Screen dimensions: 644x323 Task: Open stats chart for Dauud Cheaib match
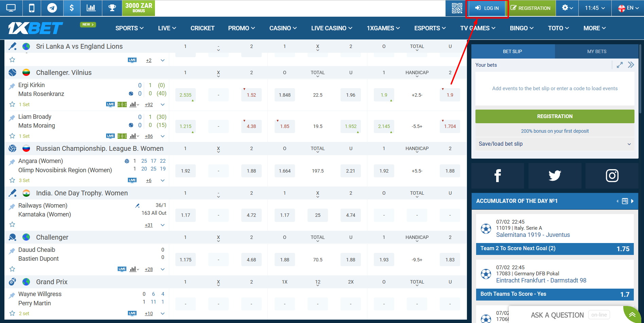(x=134, y=269)
